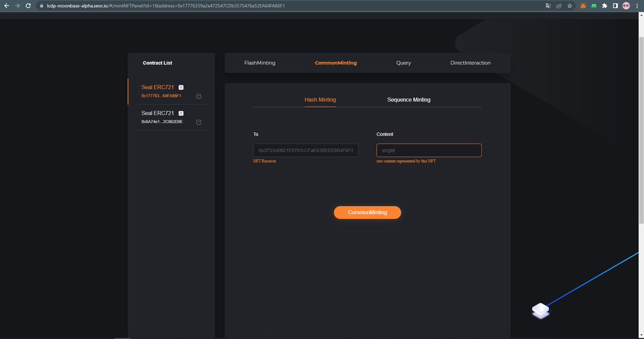
Task: Switch to the FlashMinting tab
Action: pos(260,63)
